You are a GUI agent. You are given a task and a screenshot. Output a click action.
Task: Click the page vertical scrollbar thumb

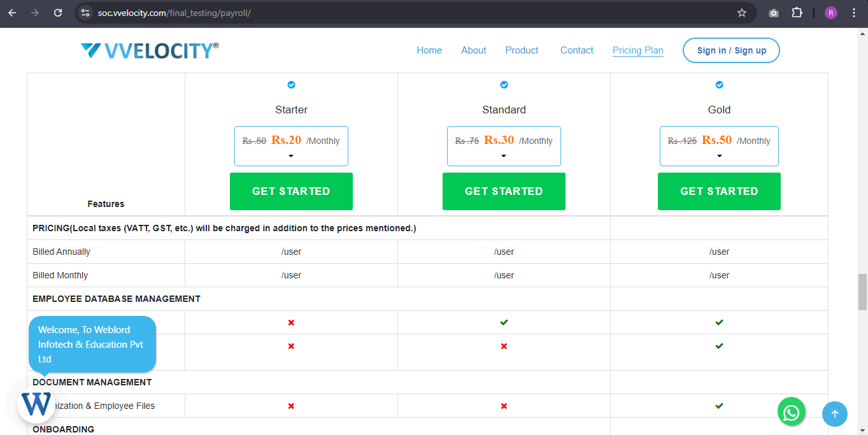[862, 292]
